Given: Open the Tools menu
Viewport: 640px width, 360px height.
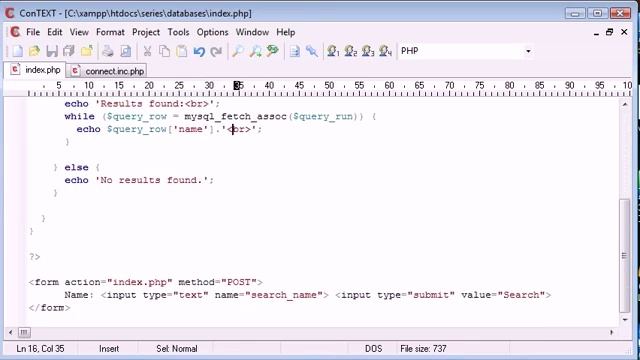Looking at the screenshot, I should (178, 32).
